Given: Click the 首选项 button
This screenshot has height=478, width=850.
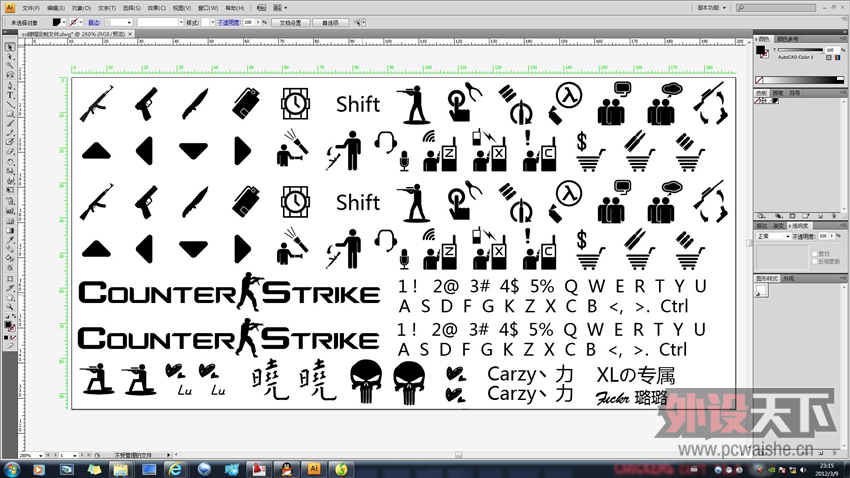Looking at the screenshot, I should pos(330,23).
